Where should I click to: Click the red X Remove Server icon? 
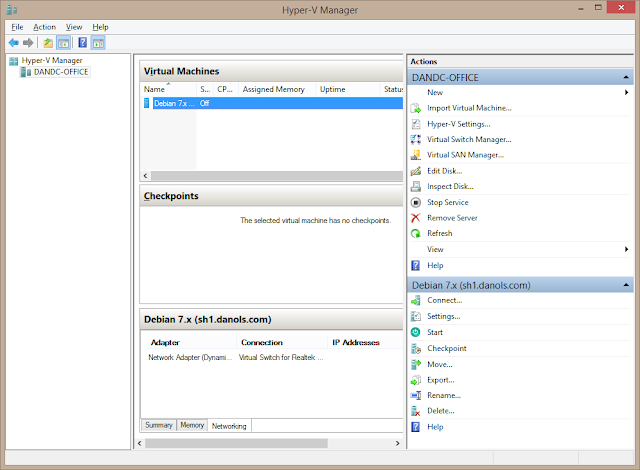coord(416,218)
